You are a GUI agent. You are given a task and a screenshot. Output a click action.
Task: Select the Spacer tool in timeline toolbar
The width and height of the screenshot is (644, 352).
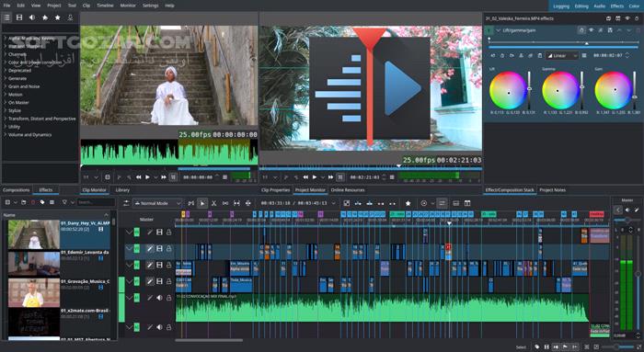(225, 203)
